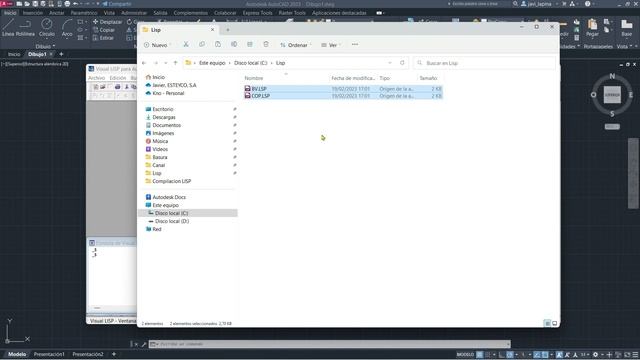Expand the Dibujo panel dropdown
Screen dimensions: 640x360
tap(45, 47)
